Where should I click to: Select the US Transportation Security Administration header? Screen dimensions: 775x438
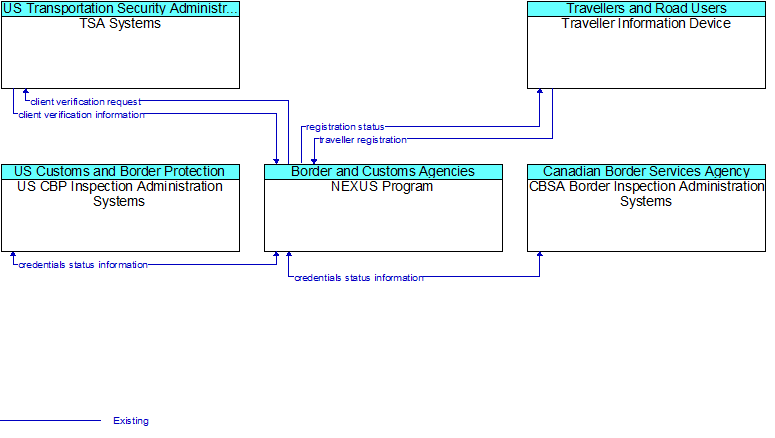click(121, 9)
